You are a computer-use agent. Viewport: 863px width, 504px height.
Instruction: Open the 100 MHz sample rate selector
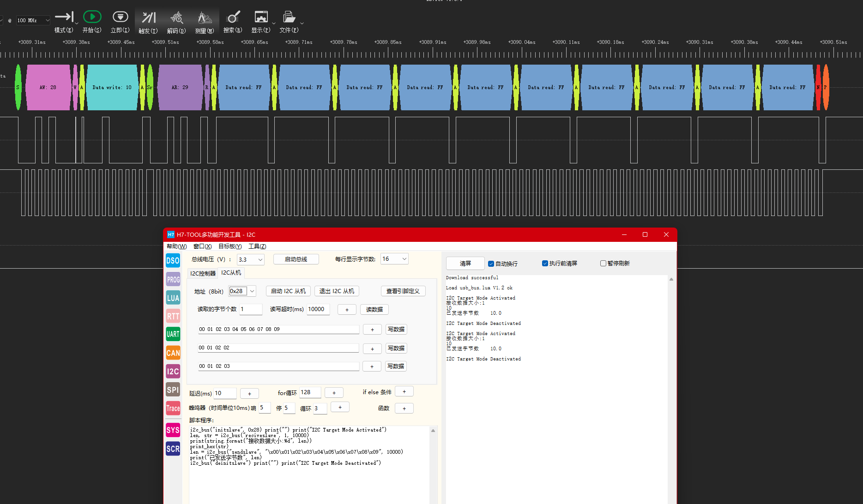(x=32, y=20)
